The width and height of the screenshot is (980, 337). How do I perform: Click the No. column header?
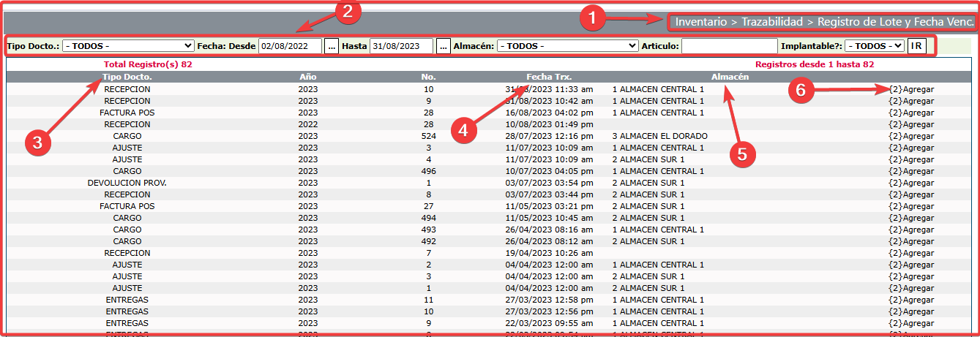point(429,77)
